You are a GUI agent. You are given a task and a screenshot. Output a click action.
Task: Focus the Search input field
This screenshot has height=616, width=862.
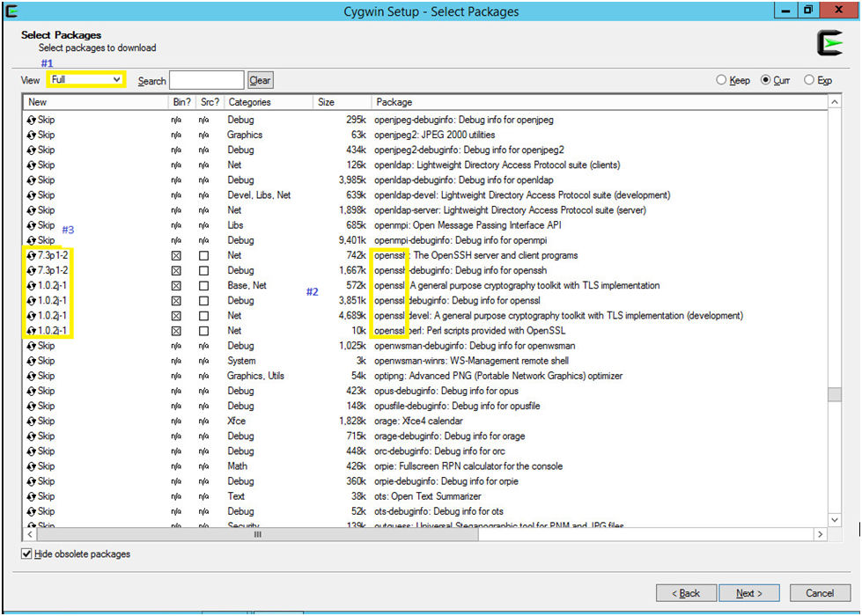pos(207,80)
